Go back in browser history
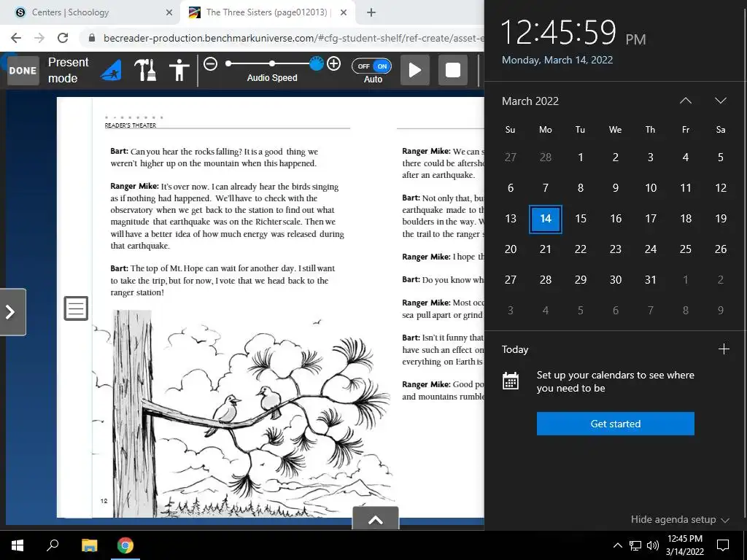This screenshot has height=560, width=747. [x=16, y=38]
